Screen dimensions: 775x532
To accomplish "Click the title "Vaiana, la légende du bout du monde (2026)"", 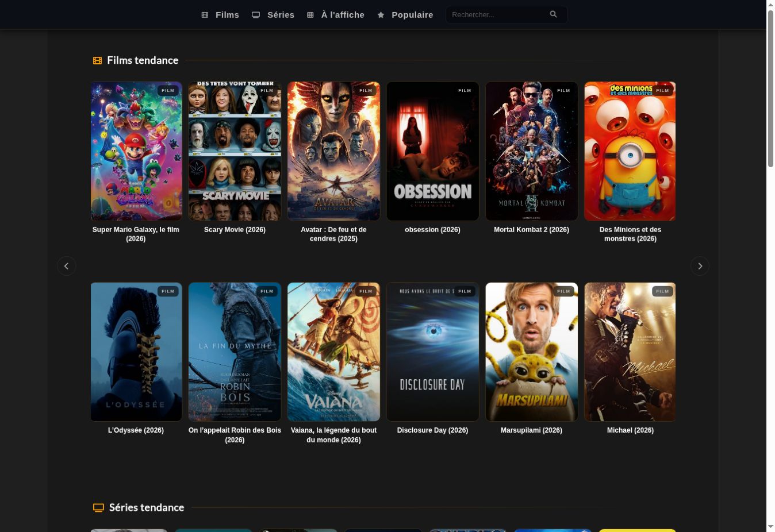I will tap(334, 435).
